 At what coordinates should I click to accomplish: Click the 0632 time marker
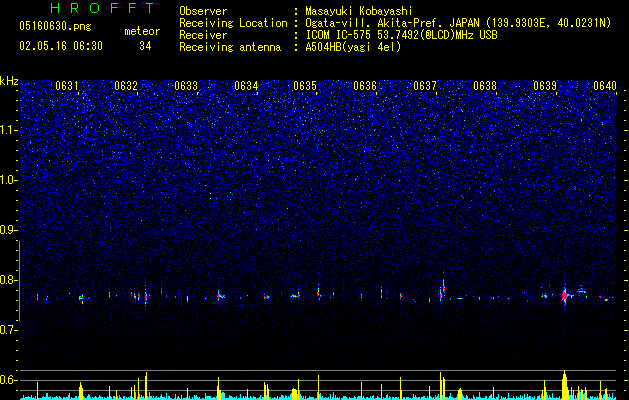[x=126, y=86]
